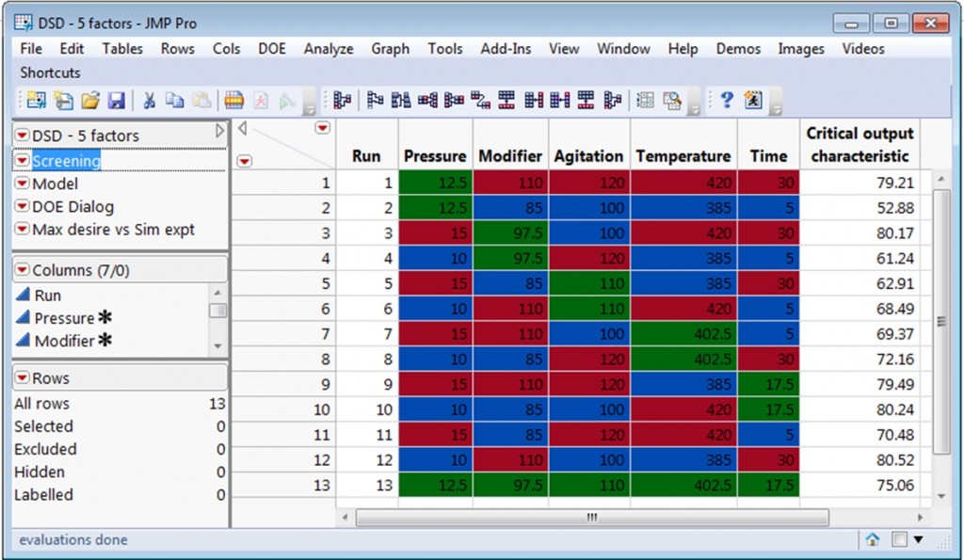Click the horizontal scrollbar below the data table

point(591,518)
